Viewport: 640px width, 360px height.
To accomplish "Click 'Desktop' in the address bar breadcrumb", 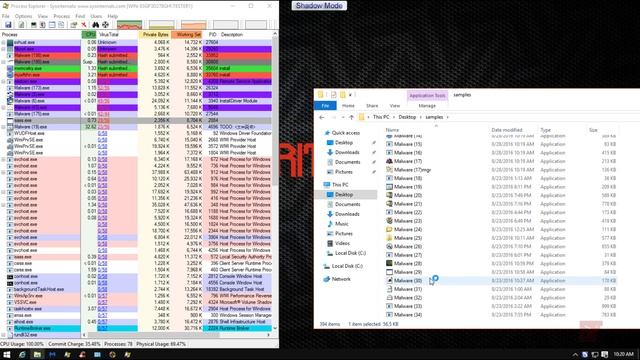I will (x=407, y=117).
